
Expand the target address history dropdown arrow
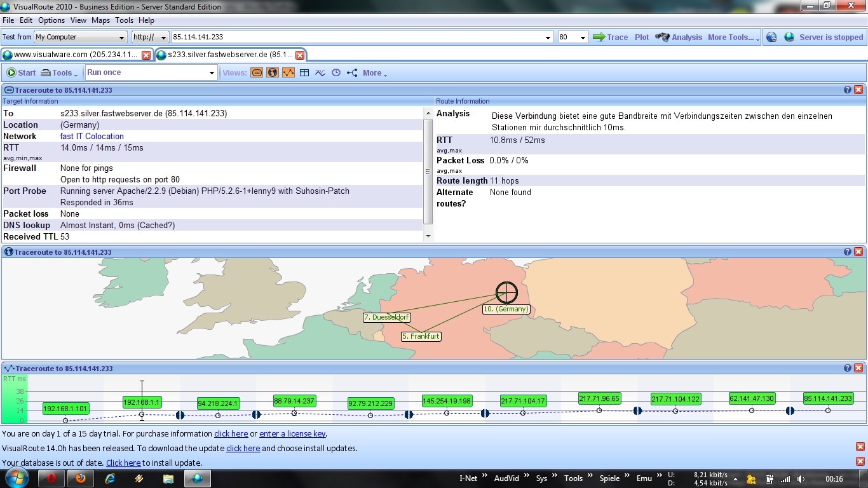click(549, 37)
